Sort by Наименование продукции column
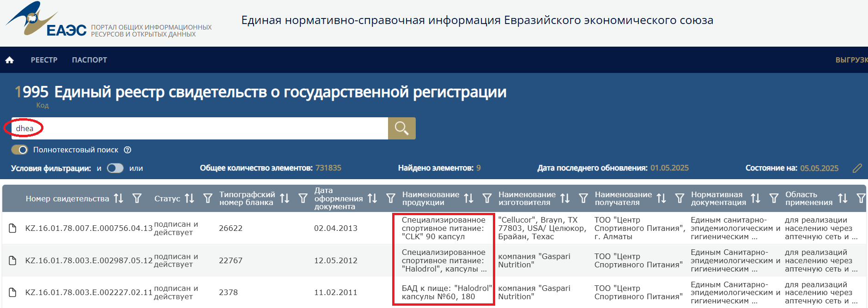 [x=469, y=198]
